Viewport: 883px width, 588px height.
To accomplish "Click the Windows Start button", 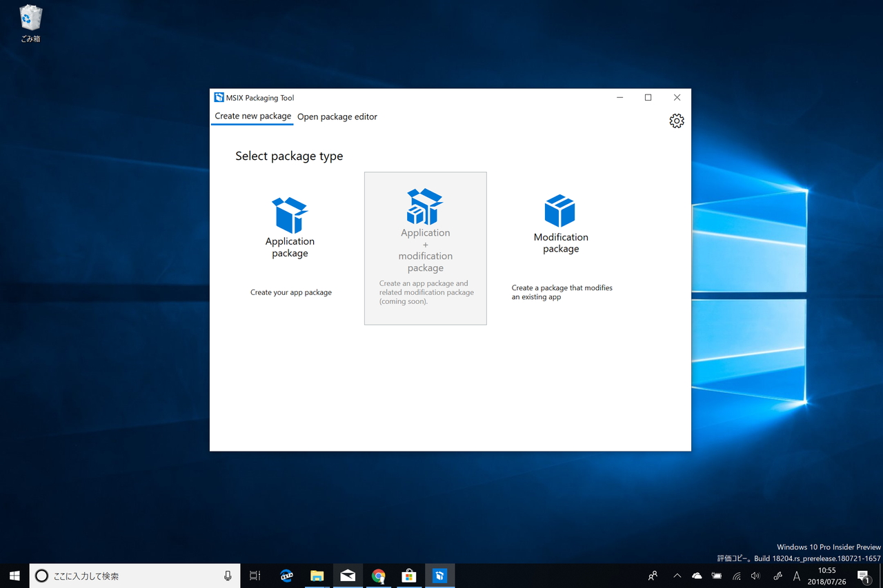I will point(14,576).
